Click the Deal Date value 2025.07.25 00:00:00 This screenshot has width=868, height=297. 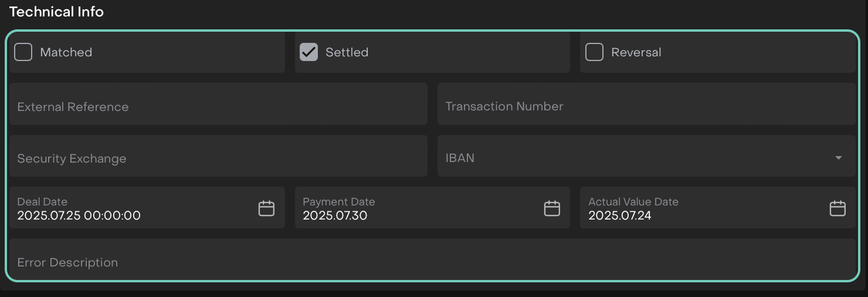[x=79, y=215]
